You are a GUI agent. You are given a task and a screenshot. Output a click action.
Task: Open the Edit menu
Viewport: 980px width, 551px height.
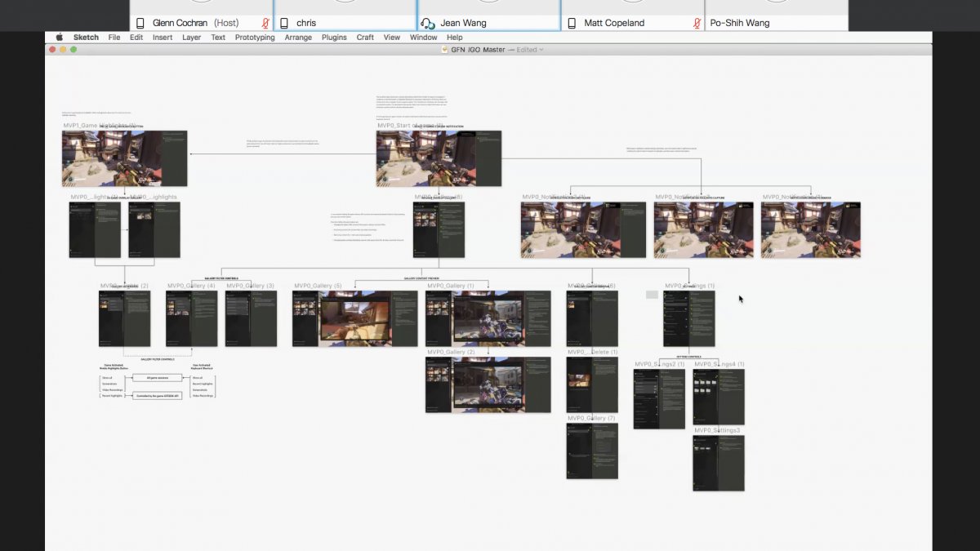[136, 37]
